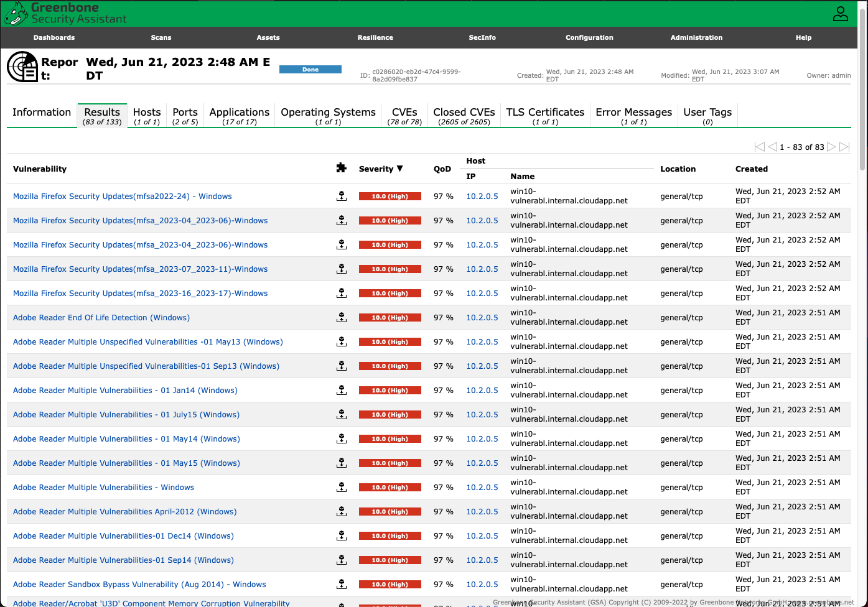Click solution icon for Multiple Vulnerabilities - Windows row
The width and height of the screenshot is (868, 607).
click(x=342, y=487)
